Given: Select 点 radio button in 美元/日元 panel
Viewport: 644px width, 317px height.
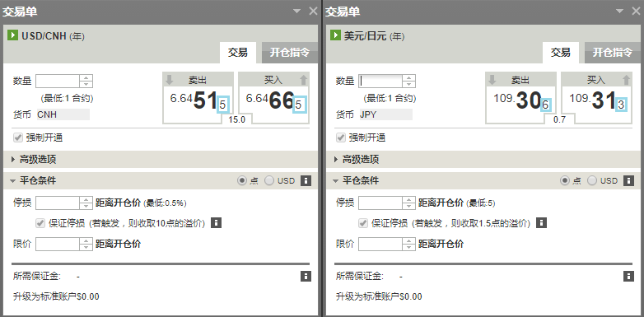Looking at the screenshot, I should (565, 180).
